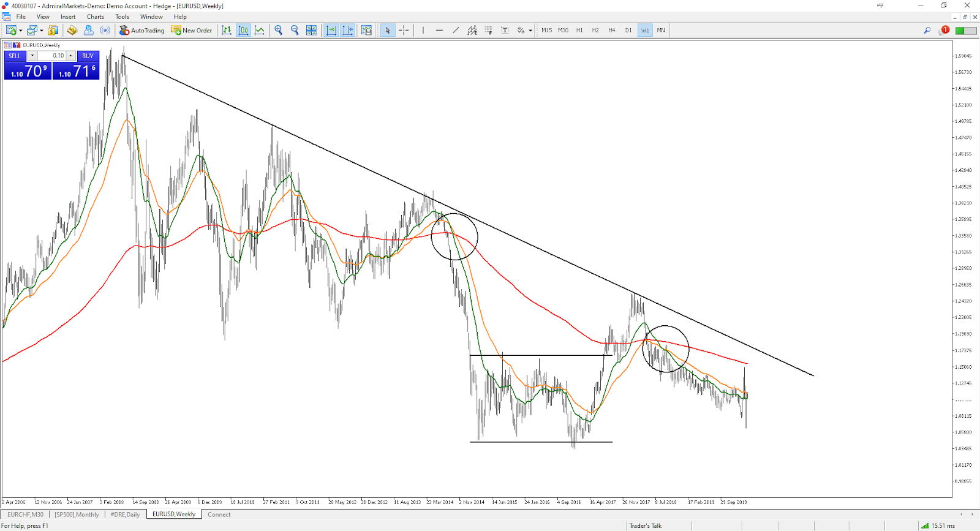The height and width of the screenshot is (531, 980).
Task: Open the Connect tab
Action: click(219, 514)
